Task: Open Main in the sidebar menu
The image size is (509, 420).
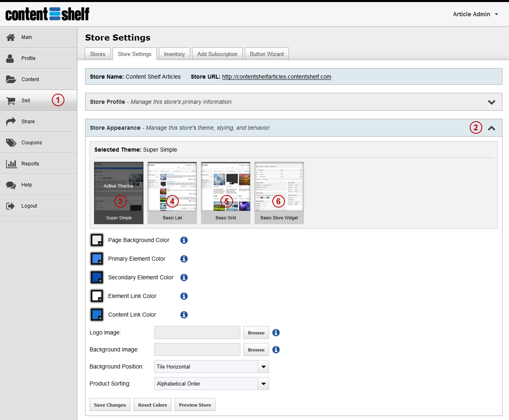Action: tap(38, 37)
